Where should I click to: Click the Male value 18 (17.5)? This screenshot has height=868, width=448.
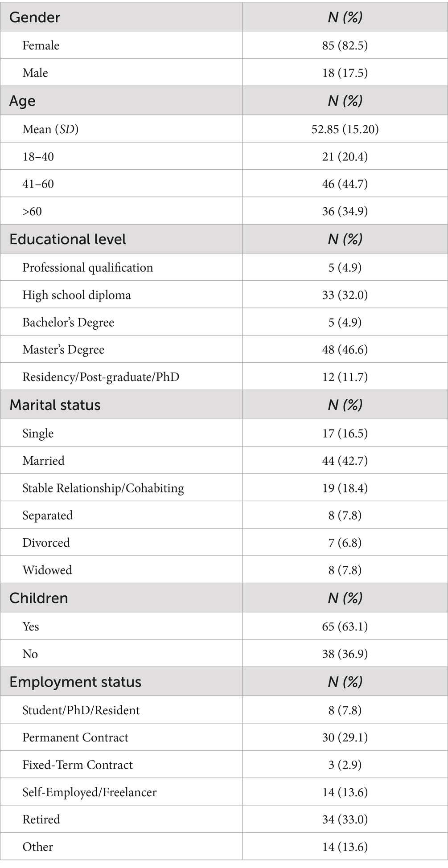[345, 73]
